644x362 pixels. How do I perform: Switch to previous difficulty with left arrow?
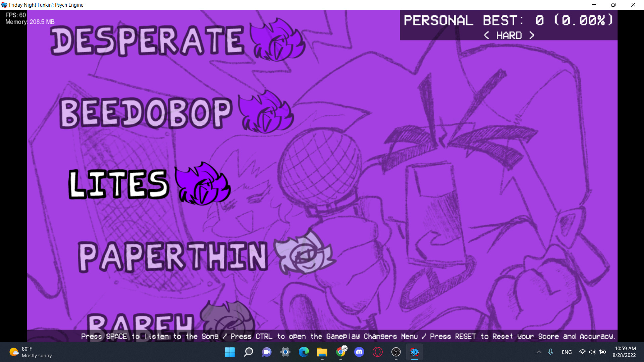click(x=486, y=35)
